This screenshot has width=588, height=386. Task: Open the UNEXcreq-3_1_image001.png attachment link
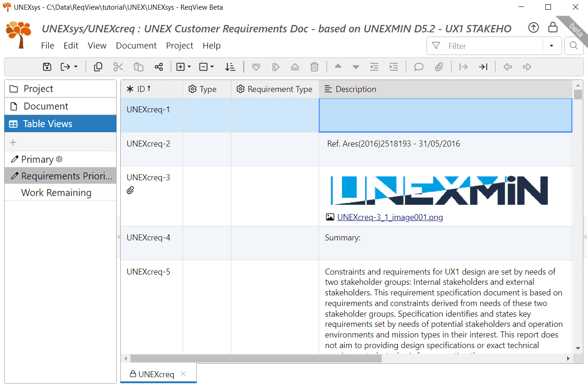(x=390, y=217)
